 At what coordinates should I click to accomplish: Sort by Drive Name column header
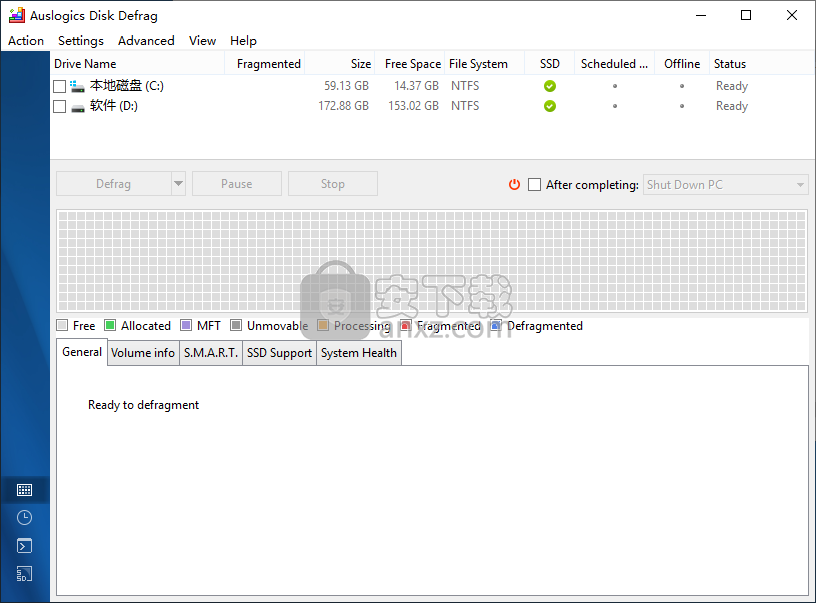pyautogui.click(x=137, y=63)
